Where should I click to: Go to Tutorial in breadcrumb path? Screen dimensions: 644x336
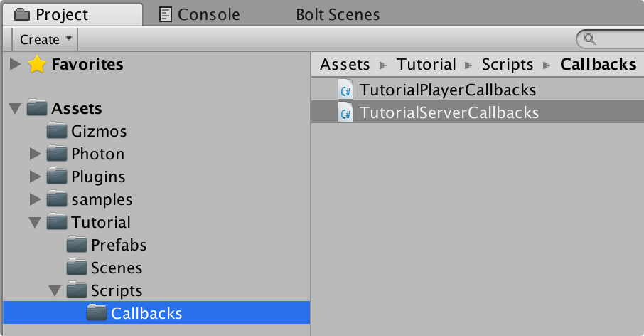pyautogui.click(x=426, y=64)
